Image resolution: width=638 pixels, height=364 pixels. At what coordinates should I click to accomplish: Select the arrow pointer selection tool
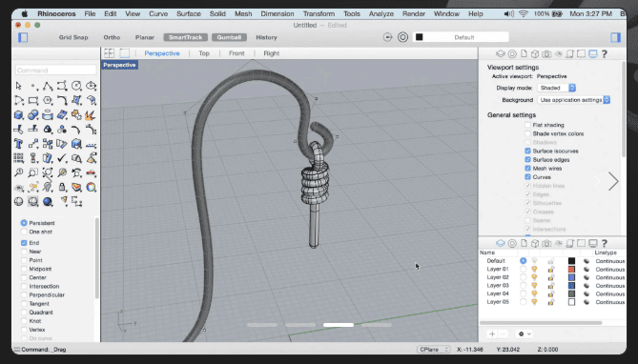(18, 86)
